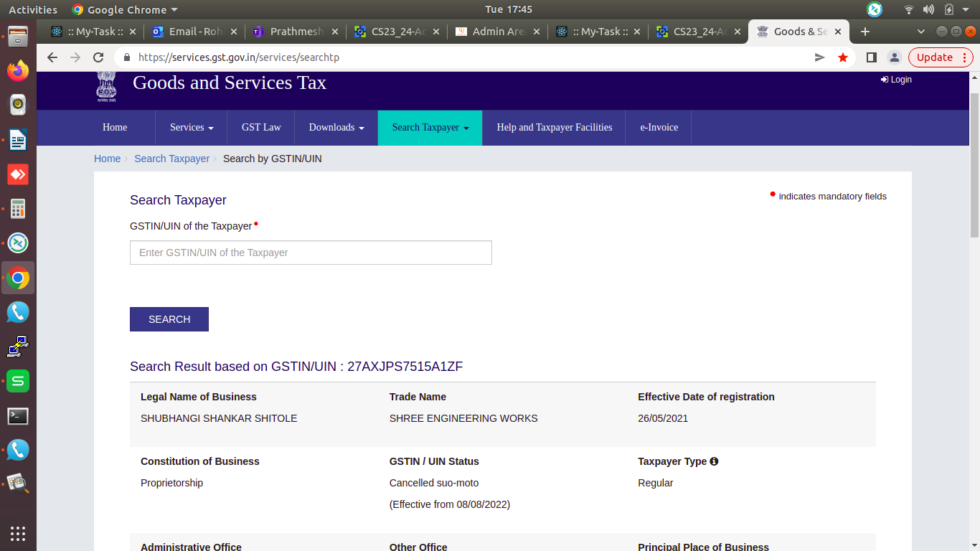The width and height of the screenshot is (980, 551).
Task: Click the battery icon in top panel
Action: click(949, 9)
